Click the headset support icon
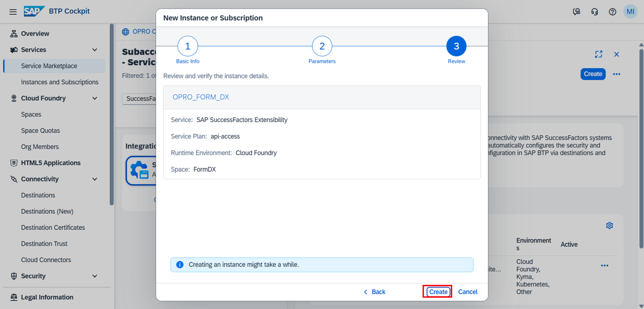This screenshot has height=309, width=644. (x=594, y=12)
